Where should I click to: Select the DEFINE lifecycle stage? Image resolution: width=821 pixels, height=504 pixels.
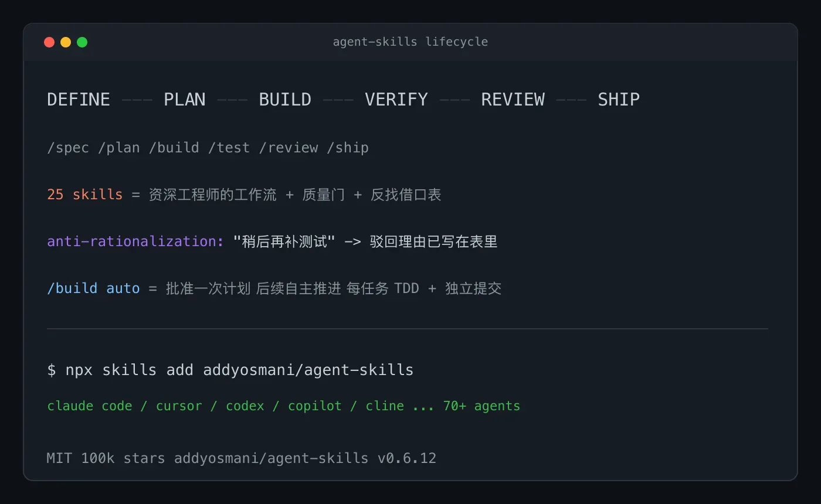coord(79,100)
